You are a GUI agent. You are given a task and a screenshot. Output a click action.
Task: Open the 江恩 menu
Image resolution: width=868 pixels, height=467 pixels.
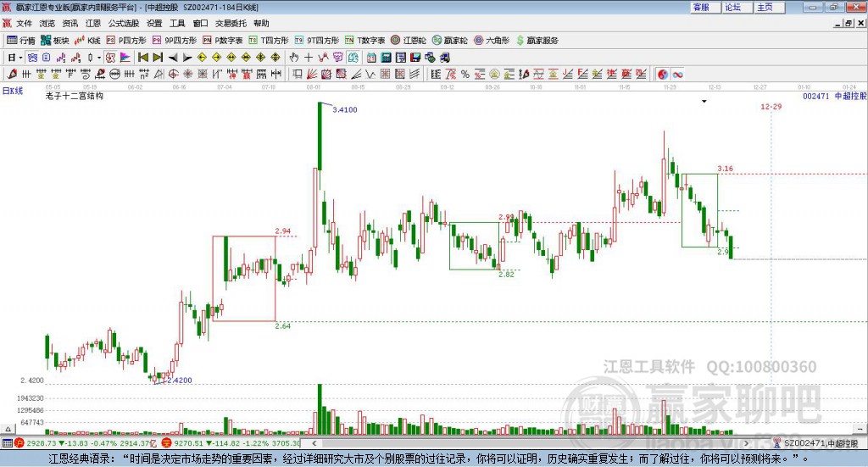pyautogui.click(x=93, y=23)
